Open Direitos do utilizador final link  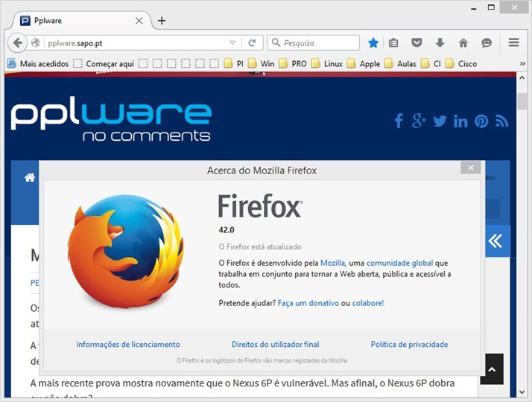276,345
